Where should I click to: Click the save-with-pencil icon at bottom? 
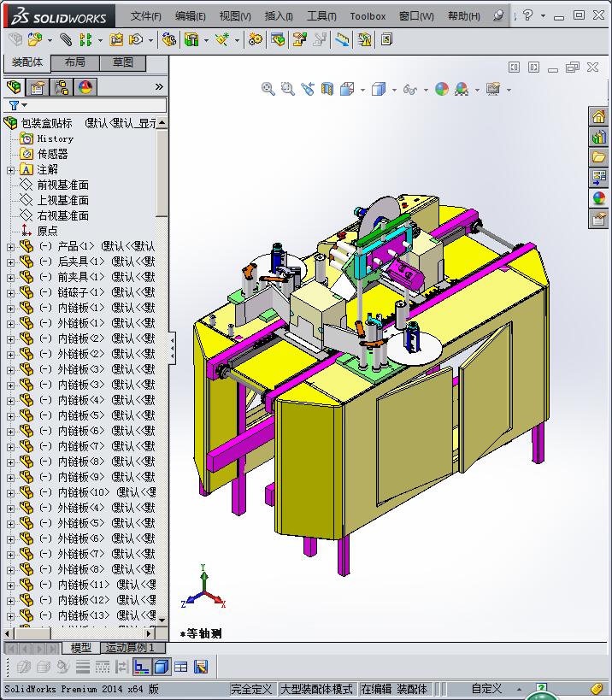(x=201, y=667)
